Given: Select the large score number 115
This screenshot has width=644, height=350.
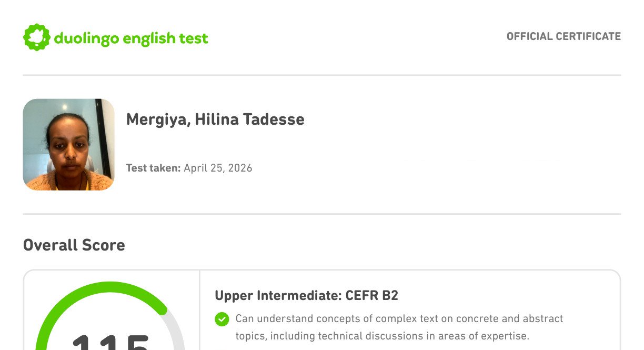Looking at the screenshot, I should pos(110,342).
